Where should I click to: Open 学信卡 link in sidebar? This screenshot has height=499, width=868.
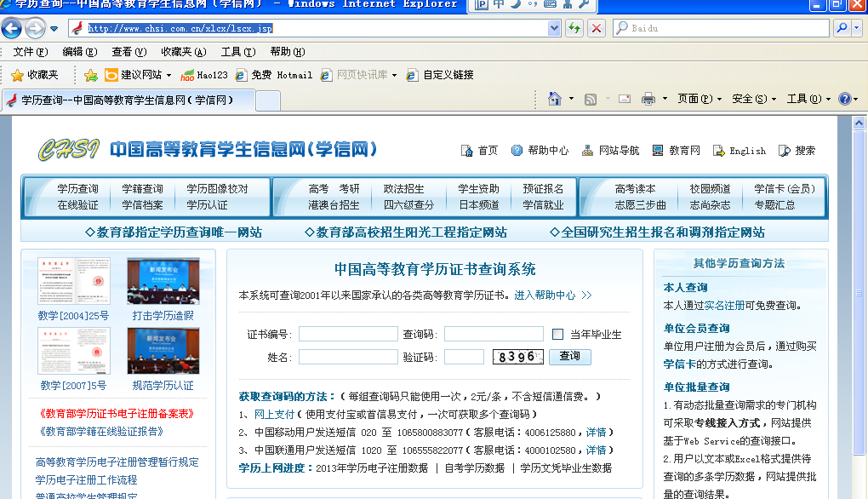point(679,364)
